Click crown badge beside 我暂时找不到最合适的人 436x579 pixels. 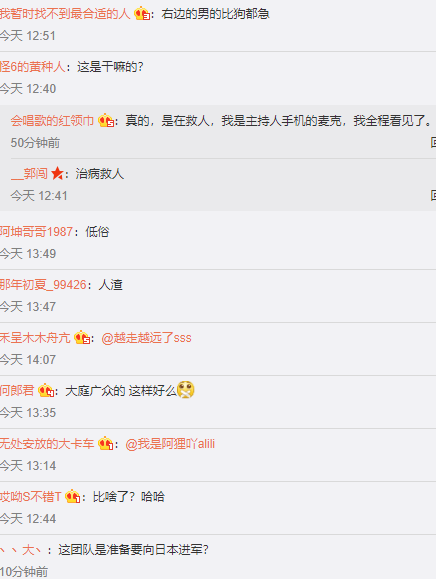pyautogui.click(x=142, y=14)
